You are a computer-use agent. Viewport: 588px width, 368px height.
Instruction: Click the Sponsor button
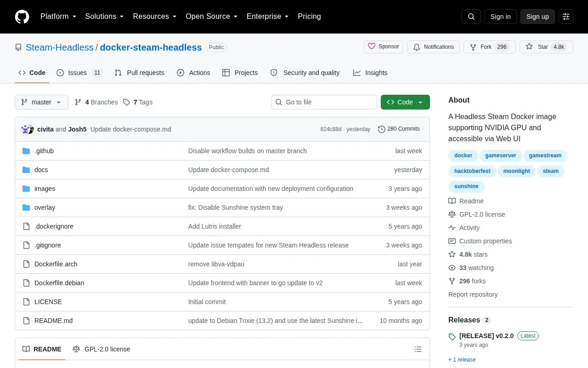click(x=384, y=47)
